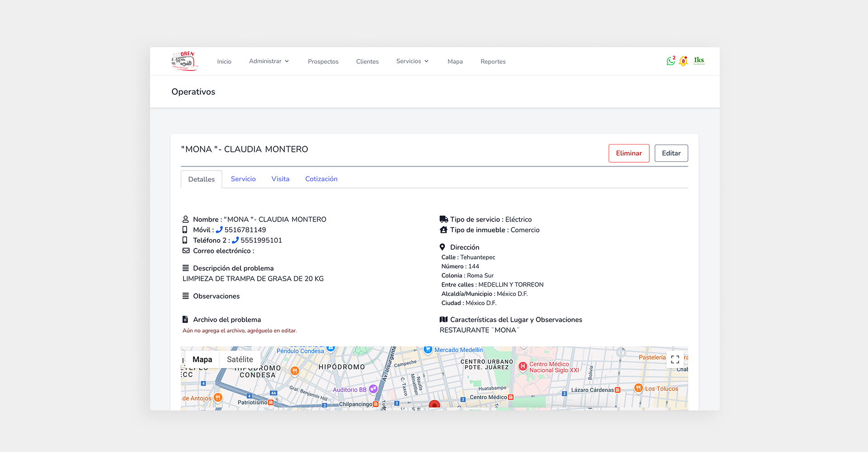
Task: Click the Auditorio BB map pin
Action: (x=373, y=389)
